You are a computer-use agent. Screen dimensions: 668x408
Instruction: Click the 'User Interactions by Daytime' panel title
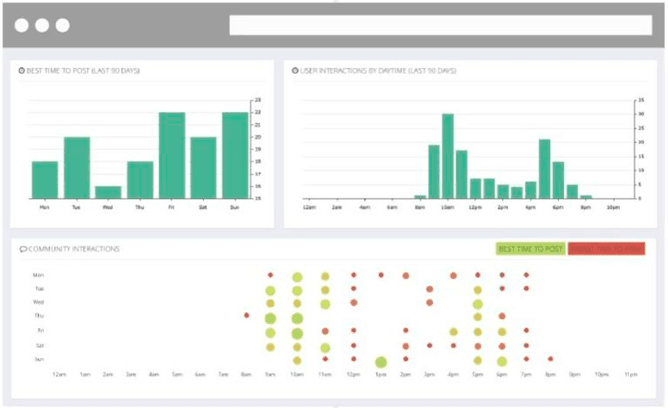[378, 71]
